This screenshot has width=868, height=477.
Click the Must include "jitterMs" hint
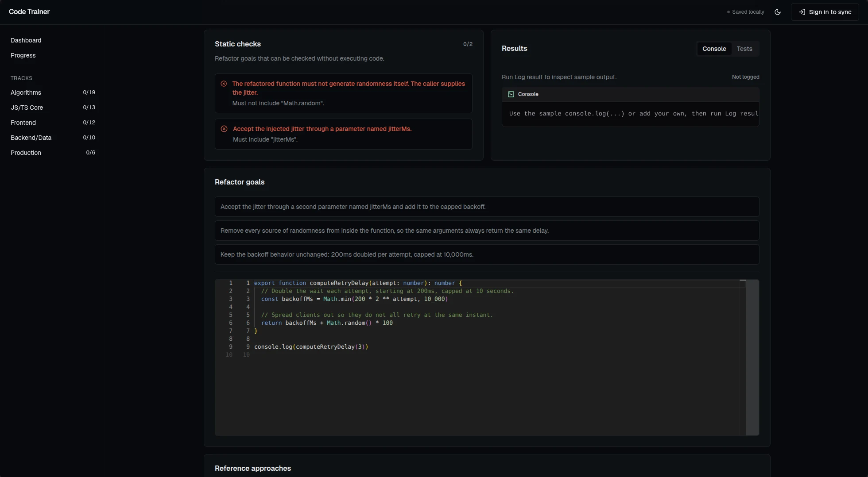point(265,139)
